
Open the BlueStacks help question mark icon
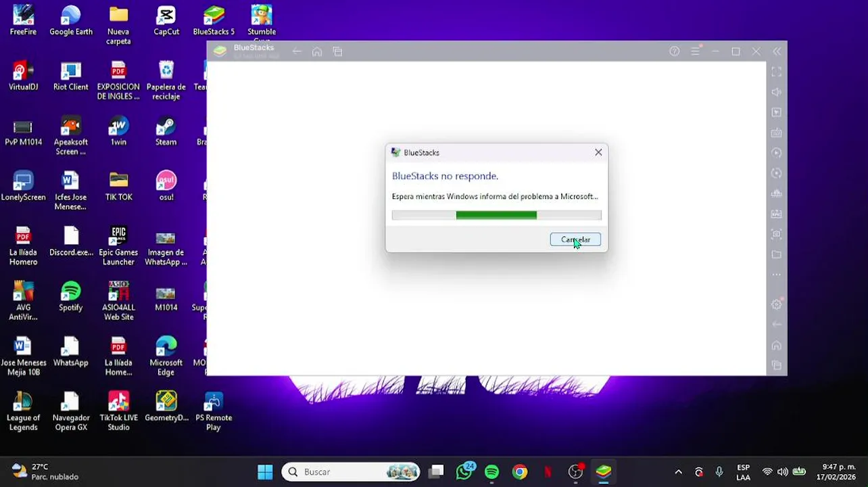point(674,51)
